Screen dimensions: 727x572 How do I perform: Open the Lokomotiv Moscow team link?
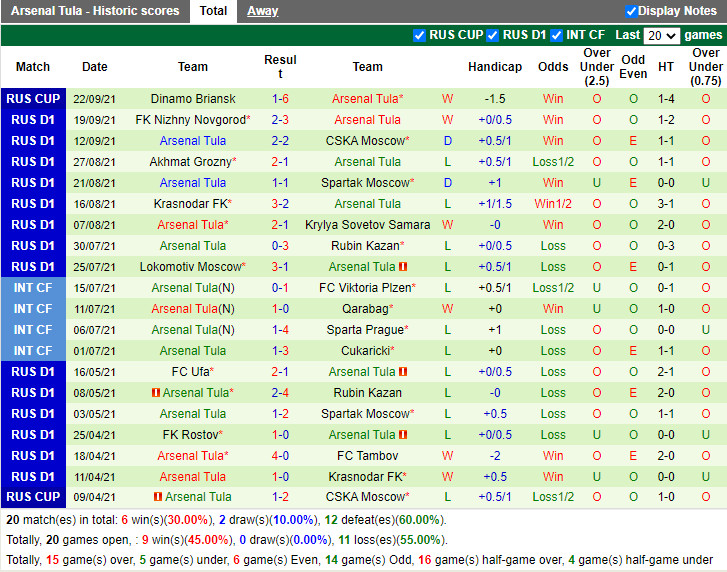[193, 267]
